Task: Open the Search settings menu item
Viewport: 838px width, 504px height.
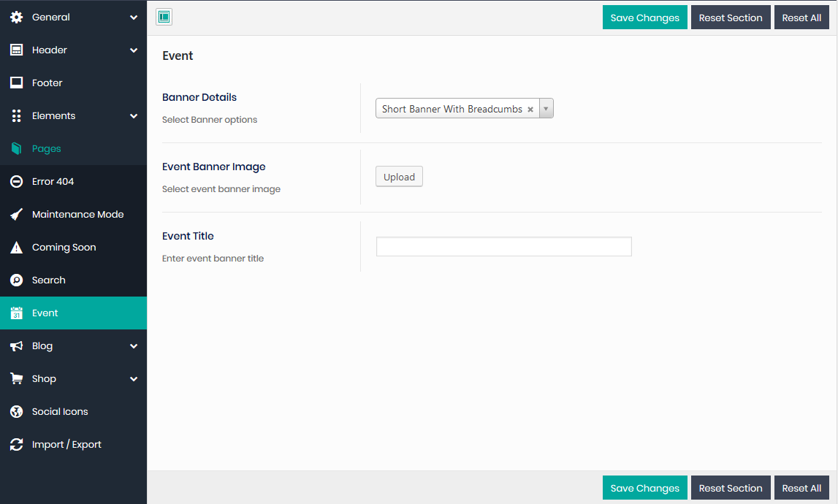Action: [x=48, y=280]
